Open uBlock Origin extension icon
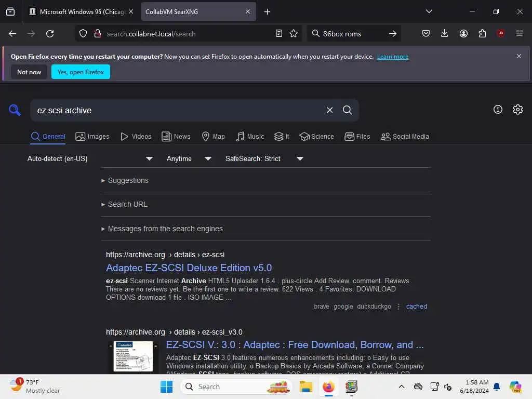This screenshot has height=399, width=532. click(500, 33)
